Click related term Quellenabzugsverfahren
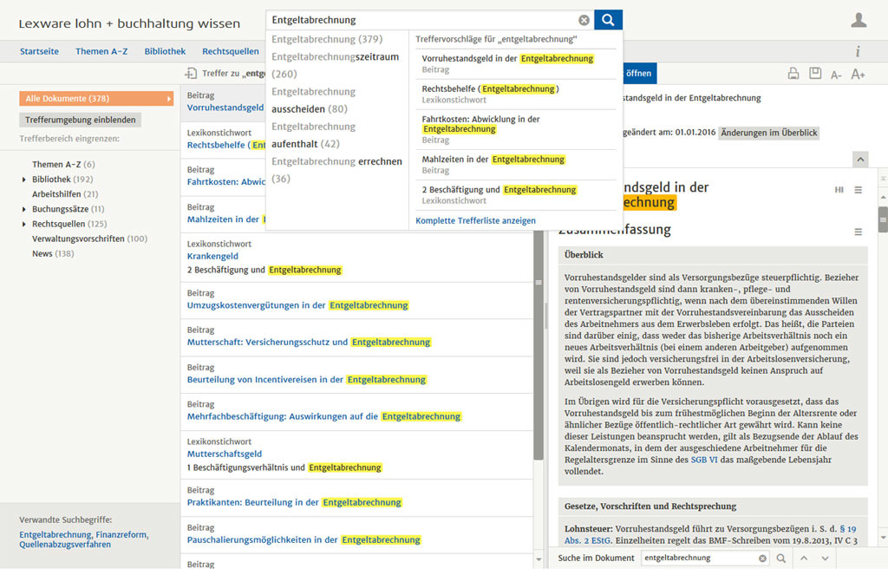The height and width of the screenshot is (588, 888). tap(65, 545)
